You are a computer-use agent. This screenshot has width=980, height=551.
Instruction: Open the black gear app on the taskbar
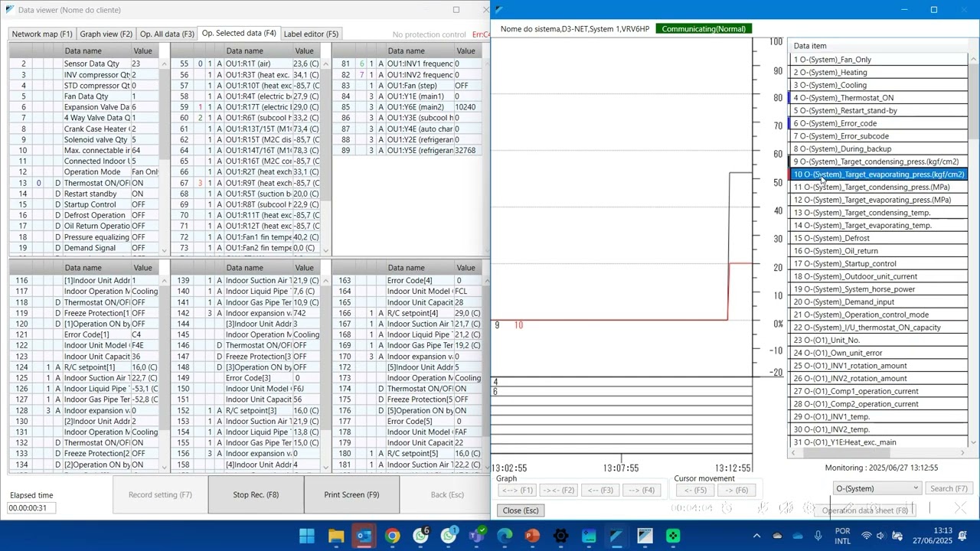560,536
